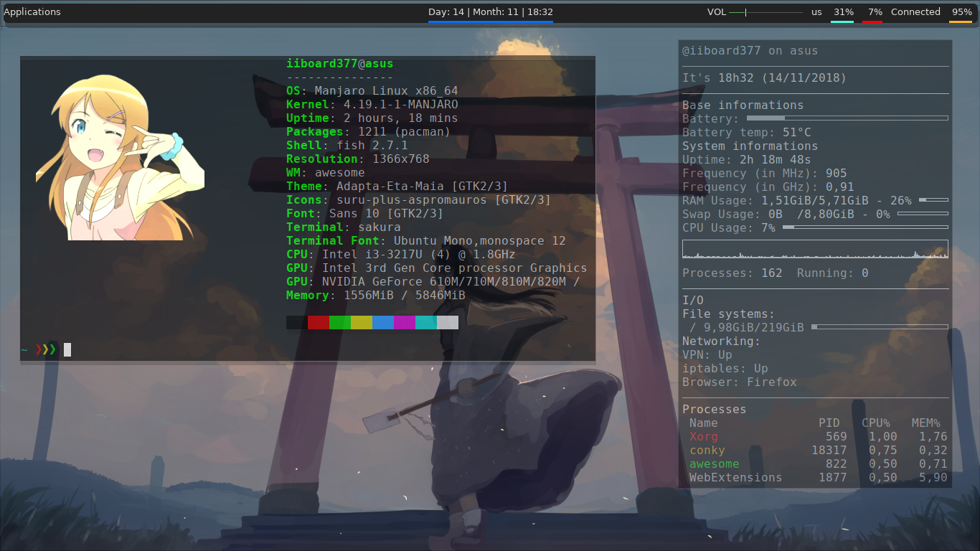Viewport: 980px width, 551px height.
Task: Click the WM: awesome line
Action: pyautogui.click(x=326, y=173)
